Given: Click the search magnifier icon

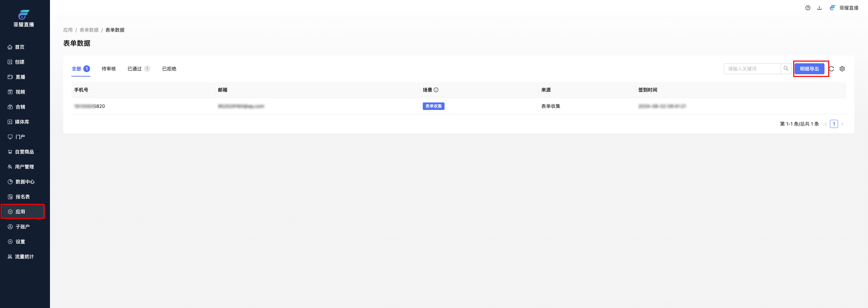Looking at the screenshot, I should (x=786, y=69).
